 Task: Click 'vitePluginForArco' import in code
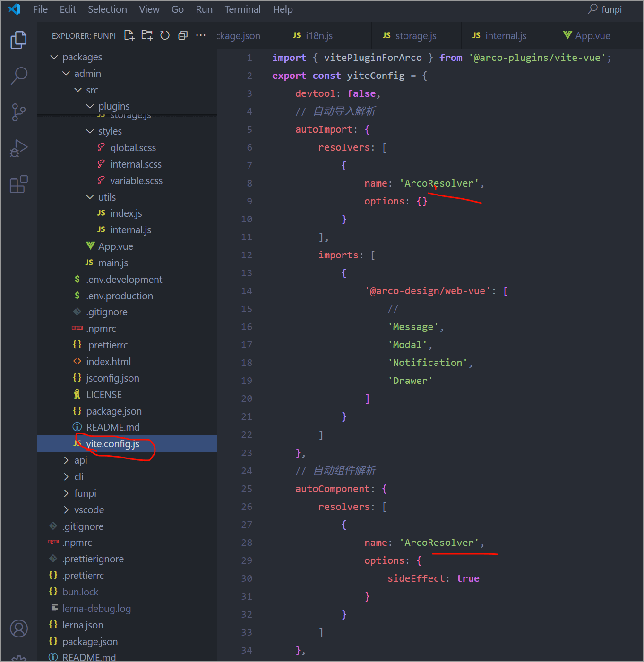point(373,58)
